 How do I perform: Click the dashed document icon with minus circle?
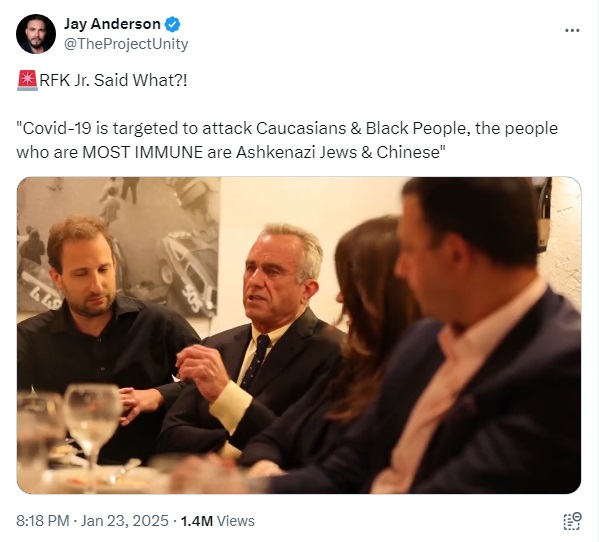tap(572, 521)
